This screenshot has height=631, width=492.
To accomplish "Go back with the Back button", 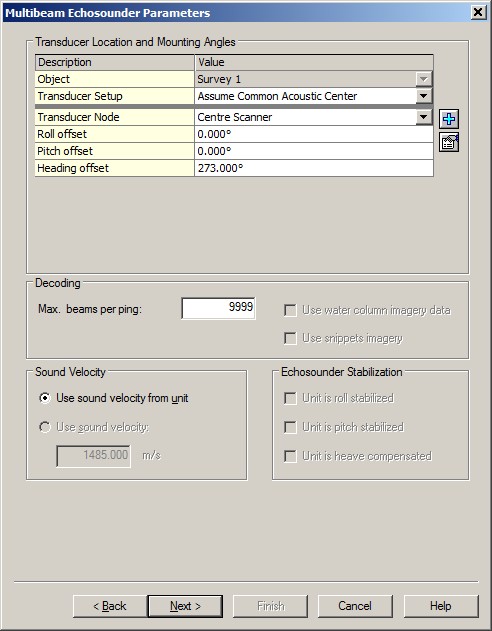I will 110,606.
